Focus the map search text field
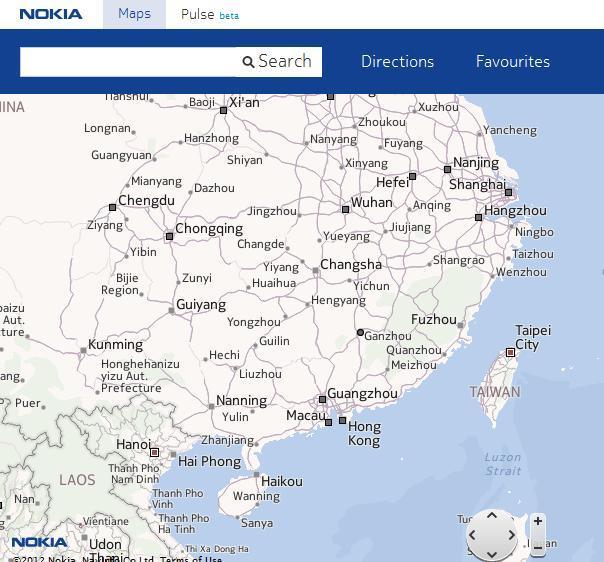The image size is (604, 562). (128, 61)
